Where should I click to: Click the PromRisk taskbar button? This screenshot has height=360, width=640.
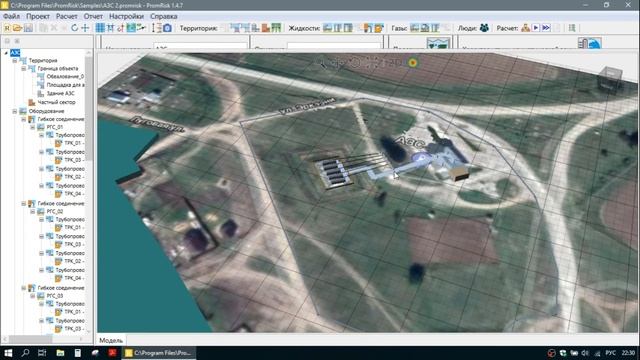159,353
